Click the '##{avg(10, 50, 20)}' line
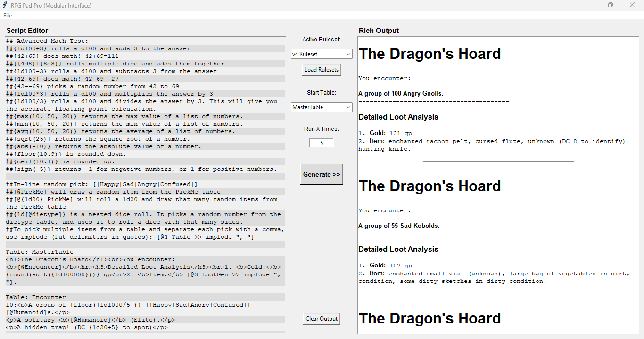This screenshot has width=644, height=339. coord(121,131)
